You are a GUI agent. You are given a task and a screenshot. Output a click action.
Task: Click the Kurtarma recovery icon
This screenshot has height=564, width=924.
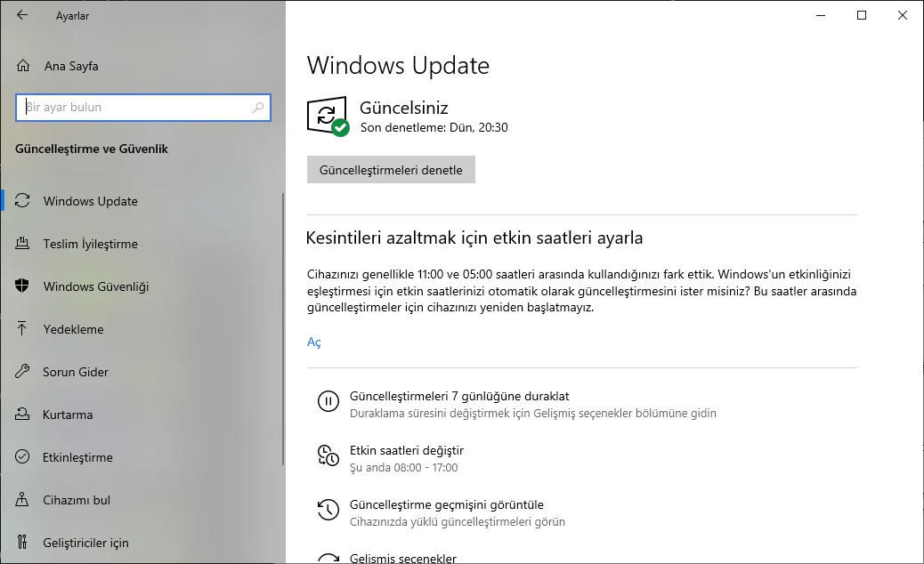click(x=23, y=415)
